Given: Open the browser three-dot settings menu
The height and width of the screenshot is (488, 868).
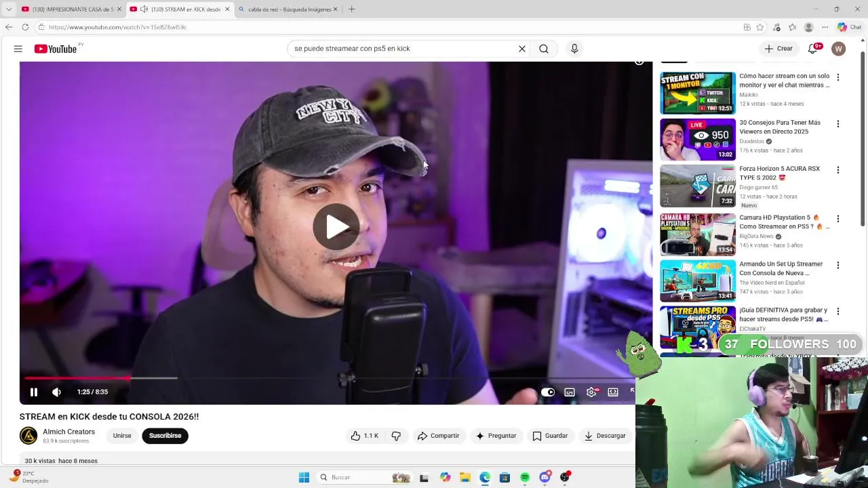Looking at the screenshot, I should (825, 27).
